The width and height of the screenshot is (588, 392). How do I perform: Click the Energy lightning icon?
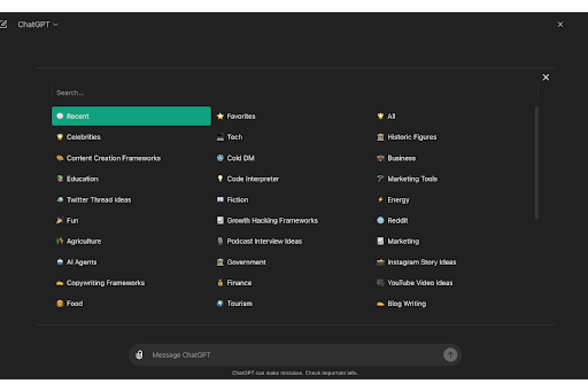point(380,200)
